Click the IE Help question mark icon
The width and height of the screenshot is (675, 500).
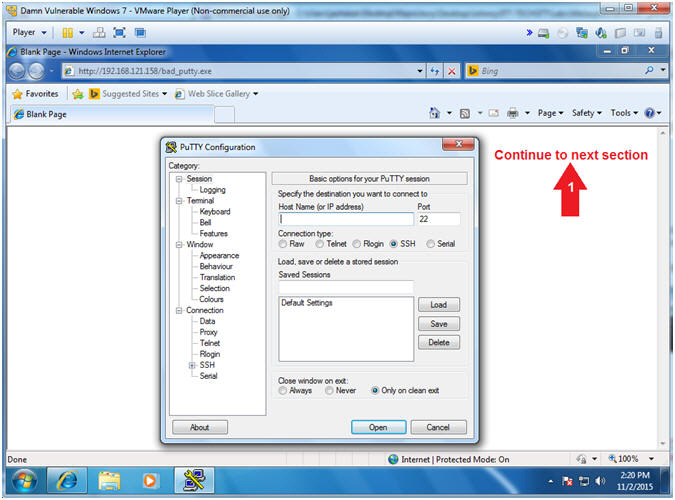pos(649,113)
